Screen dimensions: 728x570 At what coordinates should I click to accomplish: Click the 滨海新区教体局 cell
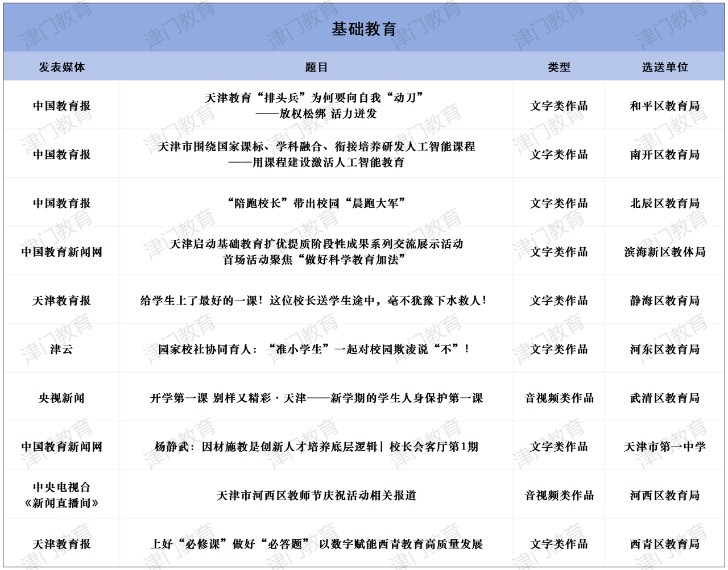tap(665, 252)
